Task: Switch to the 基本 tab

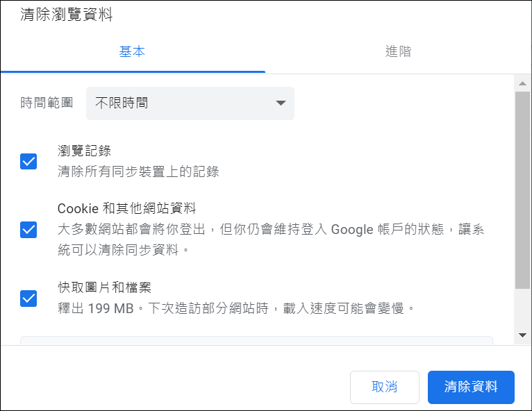Action: coord(132,51)
